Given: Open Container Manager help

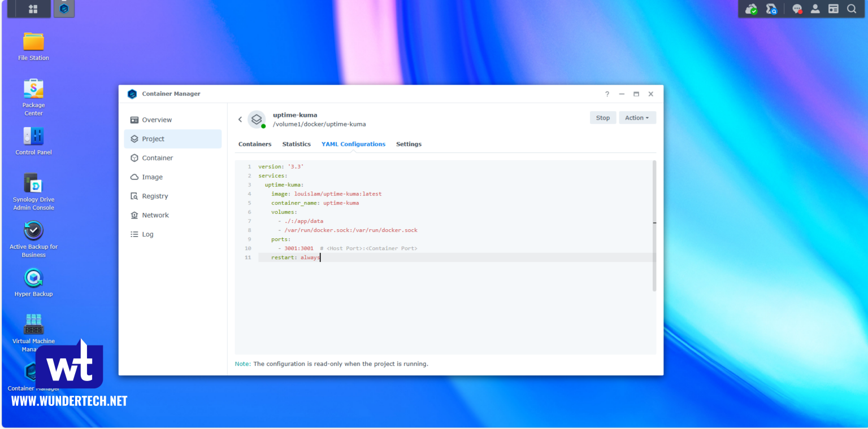Looking at the screenshot, I should tap(607, 94).
